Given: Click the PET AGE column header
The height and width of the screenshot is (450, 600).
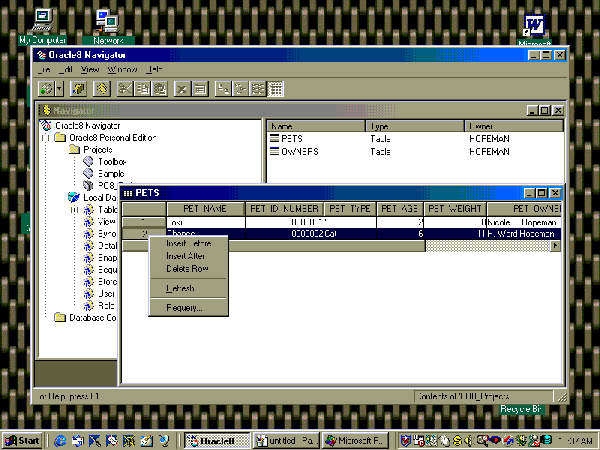Looking at the screenshot, I should click(399, 209).
